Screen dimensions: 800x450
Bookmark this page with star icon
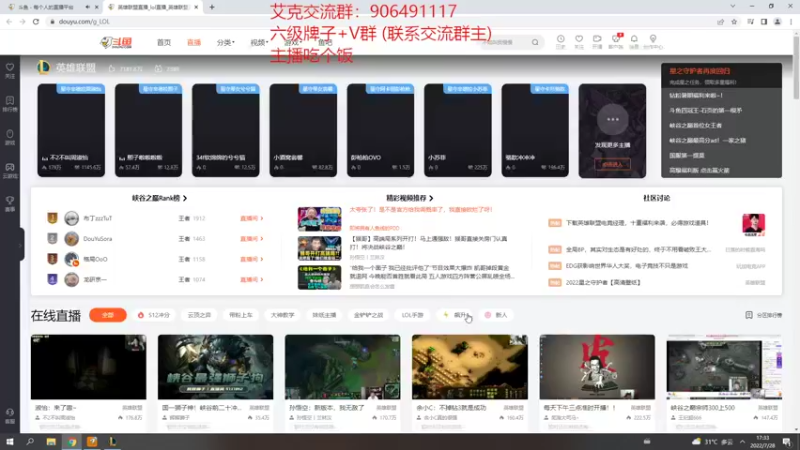coord(734,21)
